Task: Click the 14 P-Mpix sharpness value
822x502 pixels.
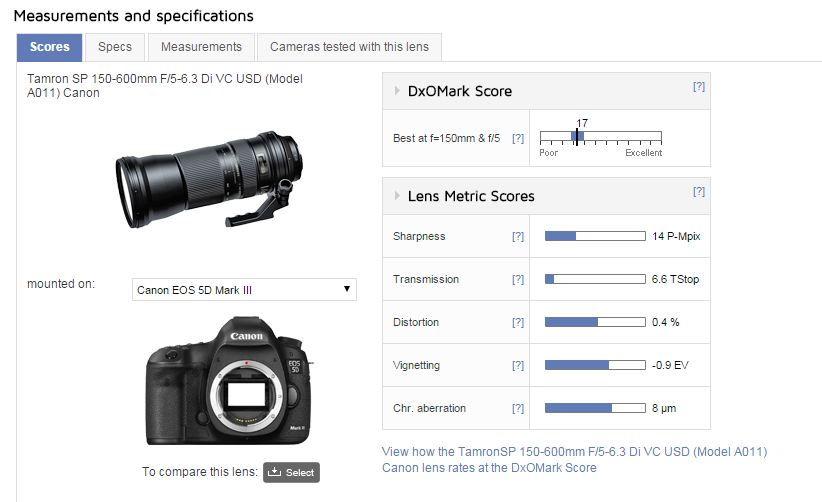Action: 676,236
